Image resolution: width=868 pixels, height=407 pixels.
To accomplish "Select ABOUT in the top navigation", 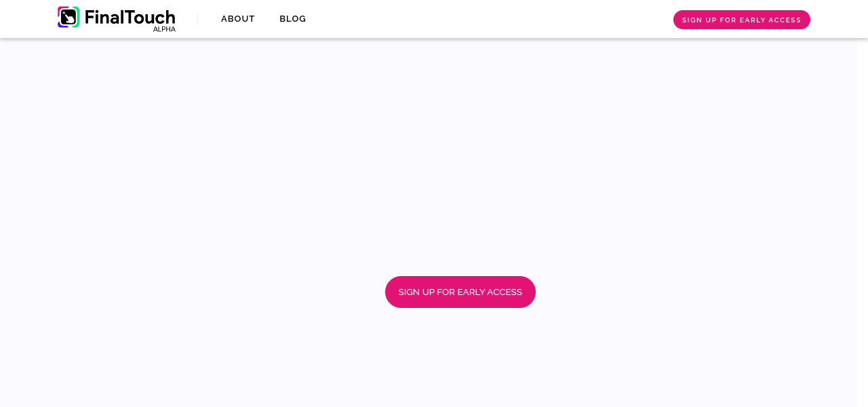I will pos(237,19).
